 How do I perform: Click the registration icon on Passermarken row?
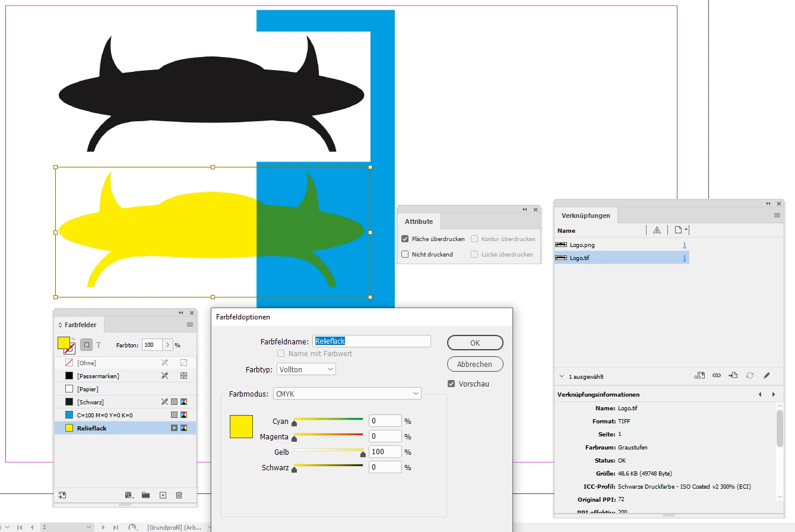click(184, 376)
